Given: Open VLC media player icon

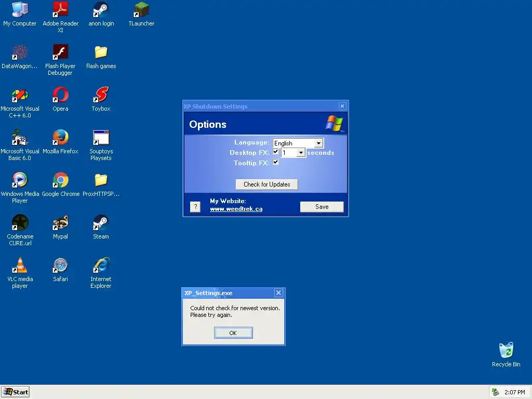Looking at the screenshot, I should pyautogui.click(x=20, y=273).
